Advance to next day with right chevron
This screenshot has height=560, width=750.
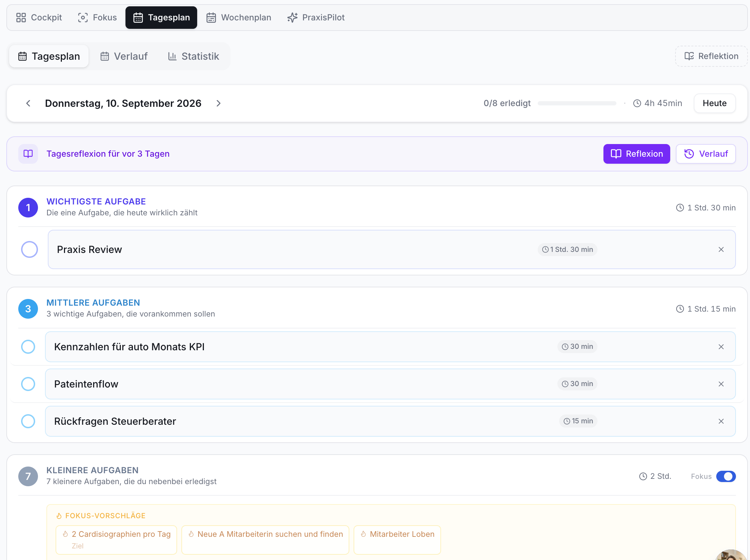click(218, 103)
